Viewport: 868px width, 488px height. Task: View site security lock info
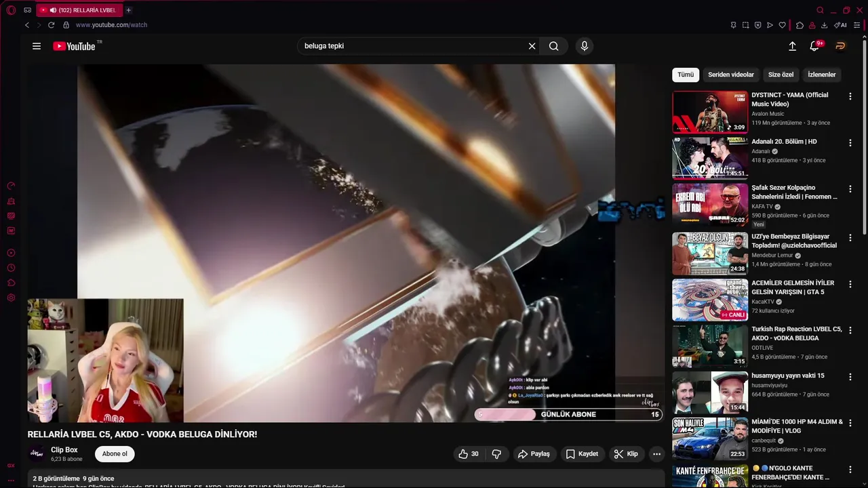66,25
